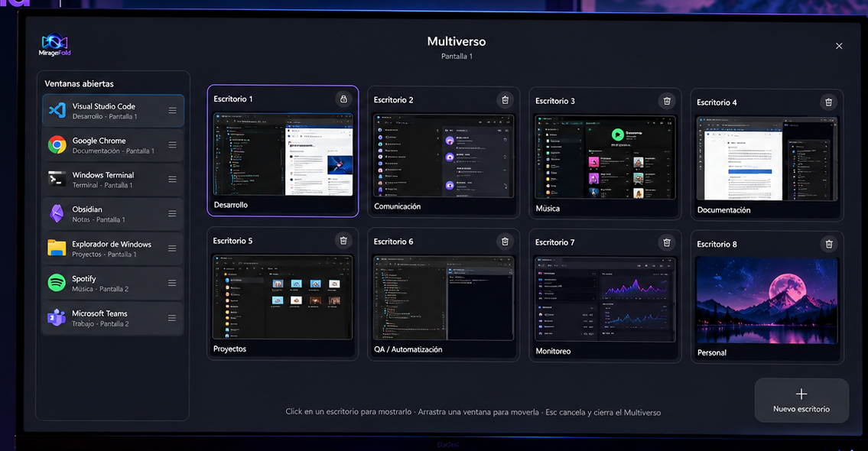868x451 pixels.
Task: Click the "Música · Pantalla 2" text
Action: point(100,289)
